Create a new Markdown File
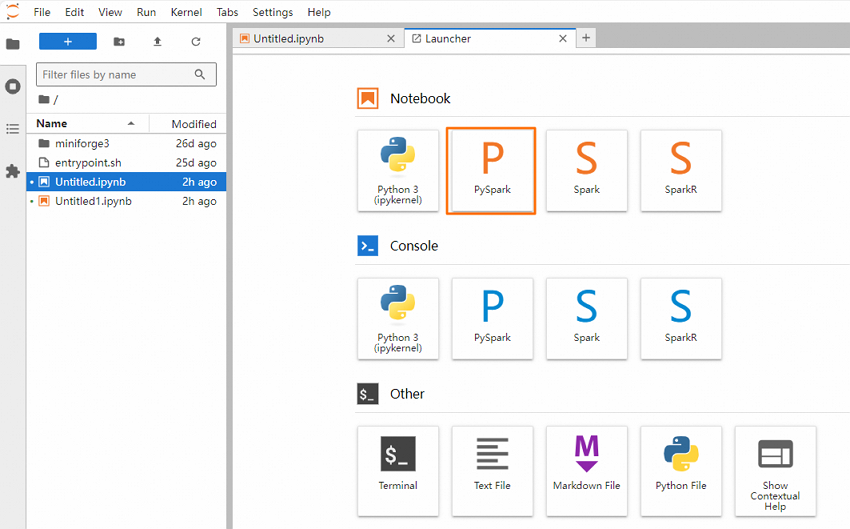The height and width of the screenshot is (529, 850). 586,466
